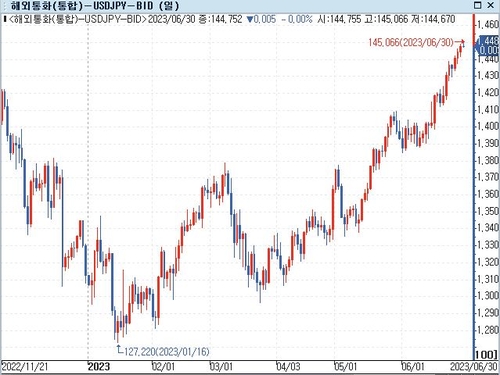Click the 03/01 date axis label
The image size is (500, 375).
(221, 367)
